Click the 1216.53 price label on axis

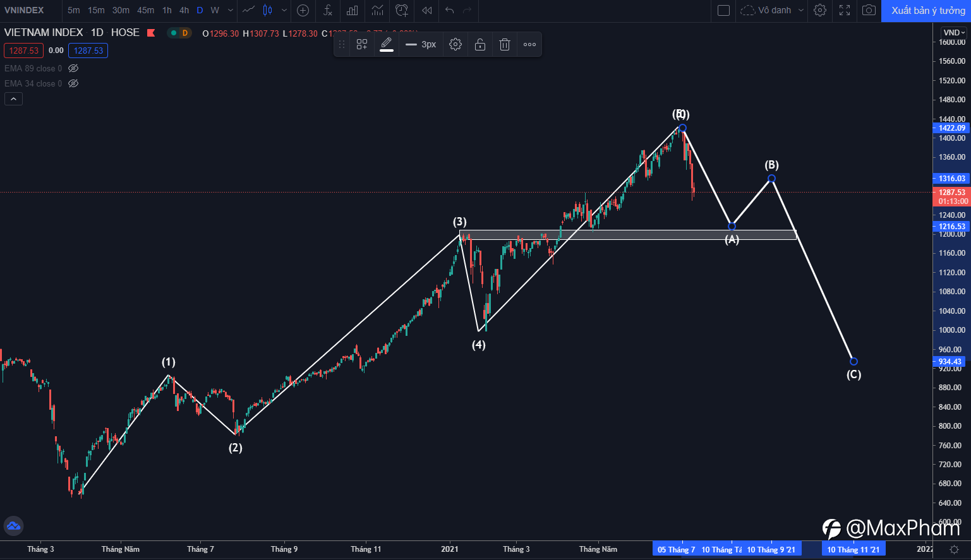click(x=951, y=226)
